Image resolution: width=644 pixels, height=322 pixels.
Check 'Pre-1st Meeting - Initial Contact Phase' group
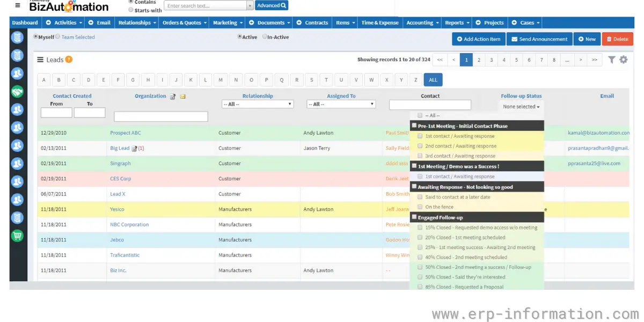click(414, 126)
